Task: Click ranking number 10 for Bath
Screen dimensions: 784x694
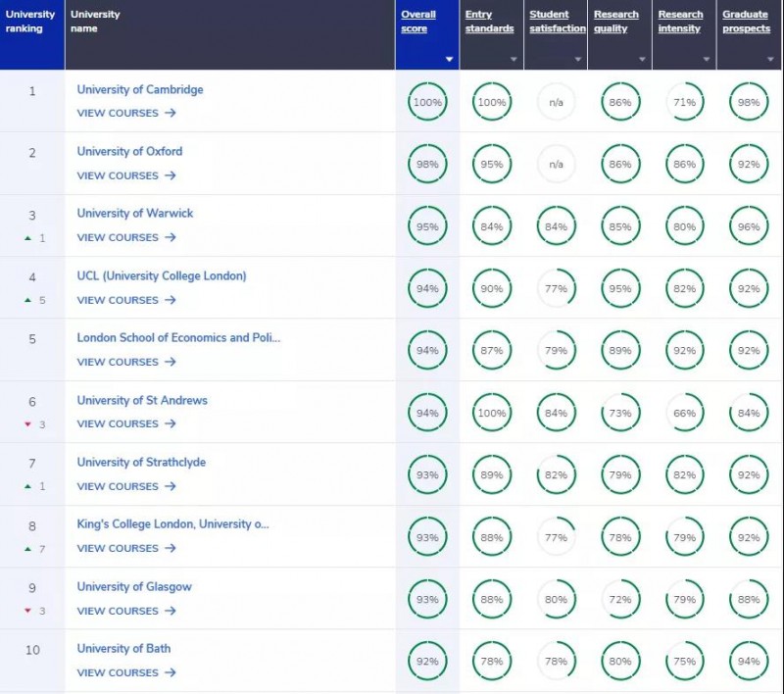Action: coord(32,650)
